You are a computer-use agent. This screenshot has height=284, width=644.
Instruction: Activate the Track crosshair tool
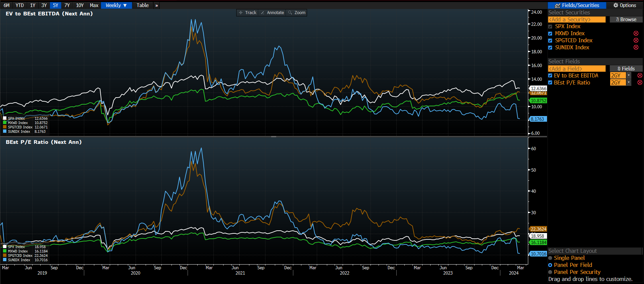click(248, 13)
